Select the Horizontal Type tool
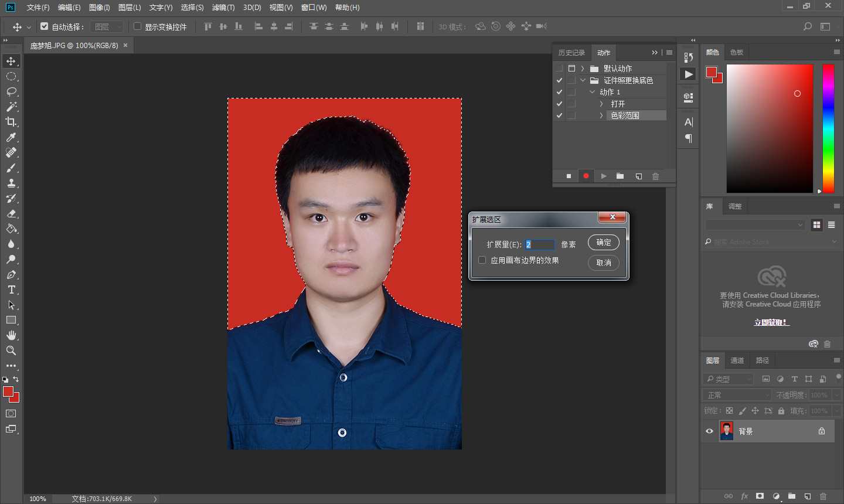This screenshot has width=844, height=504. tap(11, 290)
